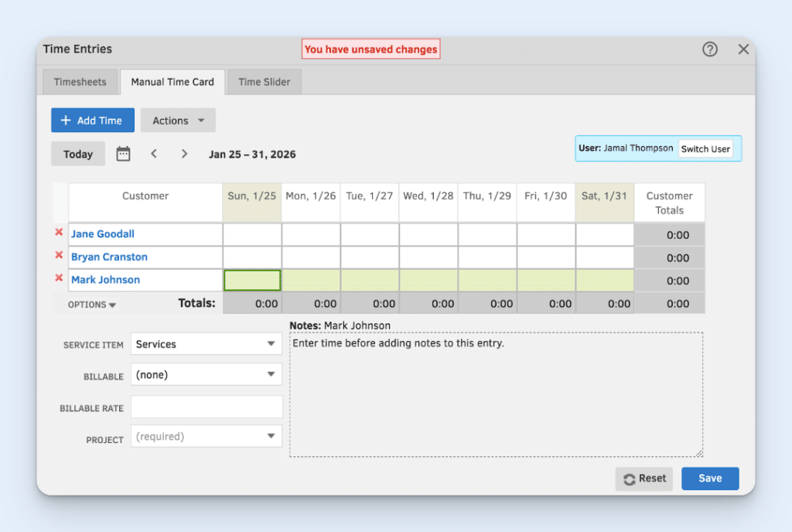Click the calendar icon to pick a date
Image resolution: width=792 pixels, height=532 pixels.
pyautogui.click(x=123, y=153)
